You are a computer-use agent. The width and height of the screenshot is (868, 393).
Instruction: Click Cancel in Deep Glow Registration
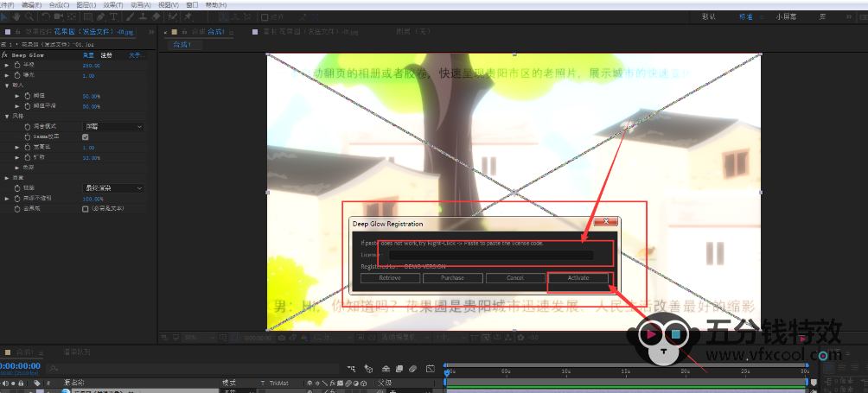[x=515, y=277]
